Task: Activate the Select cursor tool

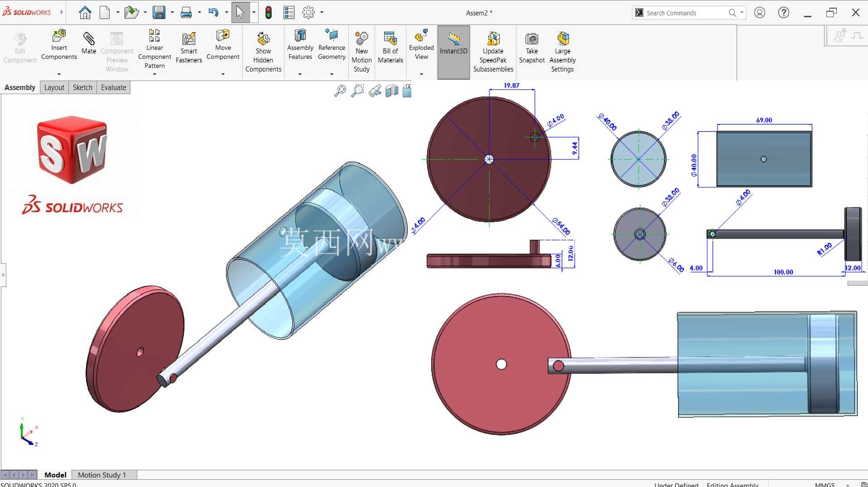Action: click(240, 13)
